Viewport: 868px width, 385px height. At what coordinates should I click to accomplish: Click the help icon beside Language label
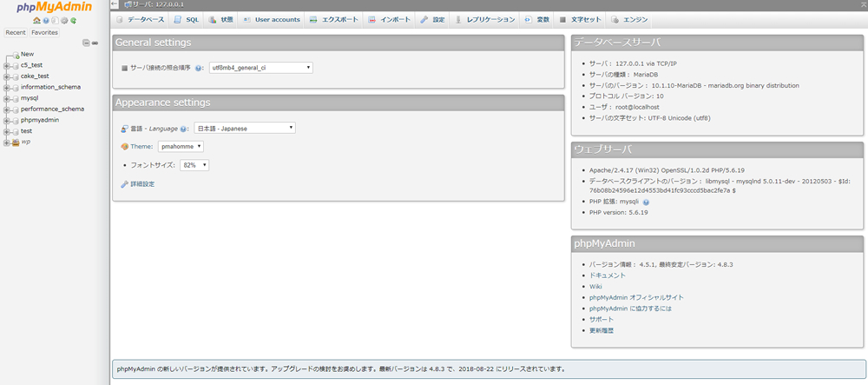tap(184, 129)
